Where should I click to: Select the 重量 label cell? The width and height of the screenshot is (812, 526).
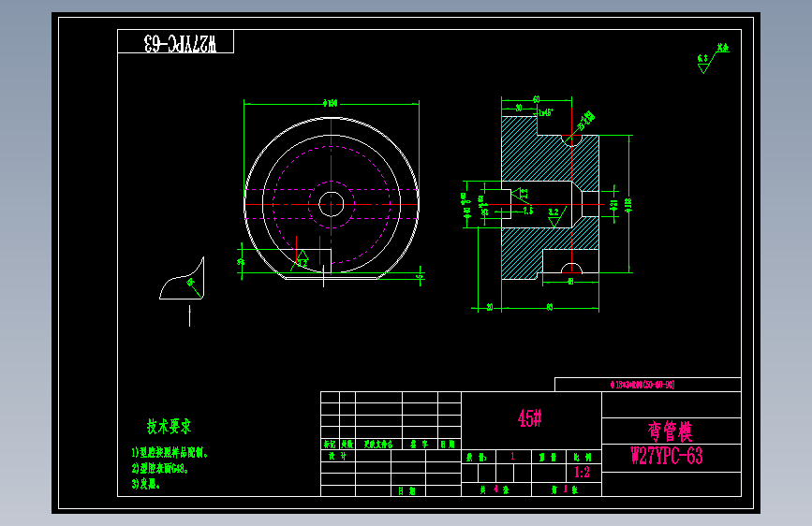click(549, 457)
